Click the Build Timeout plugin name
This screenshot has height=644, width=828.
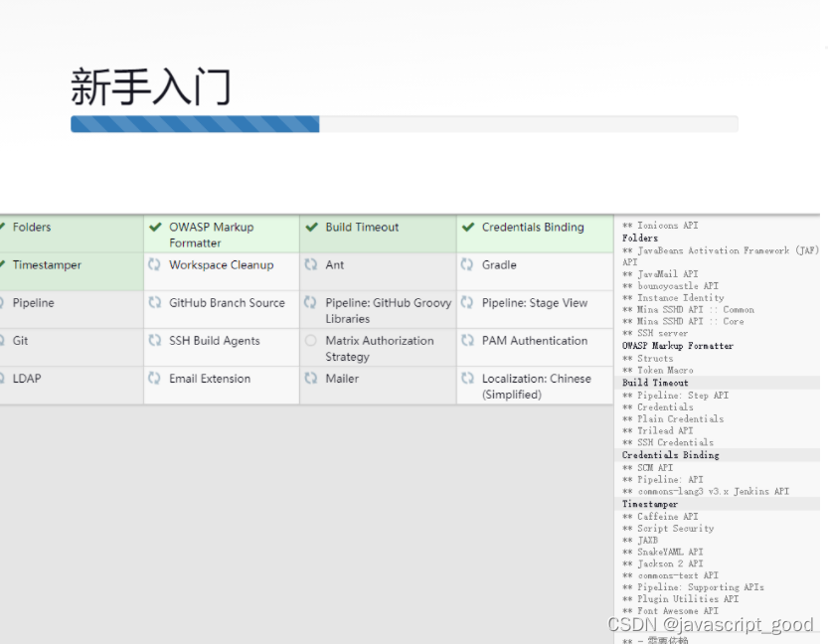coord(362,227)
